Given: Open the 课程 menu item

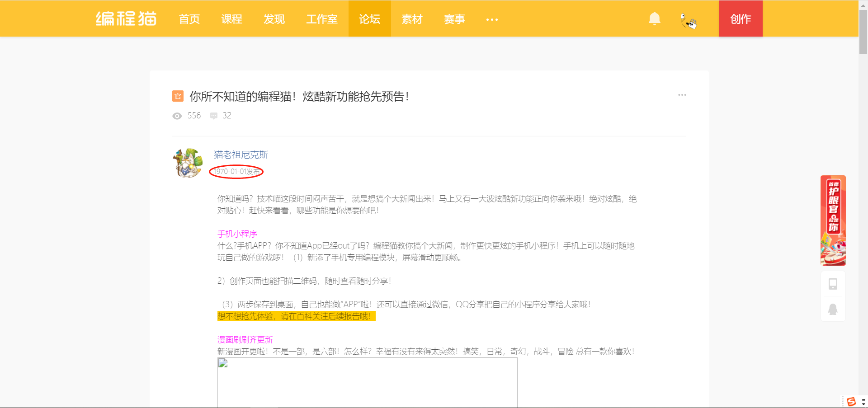Looking at the screenshot, I should pyautogui.click(x=232, y=19).
